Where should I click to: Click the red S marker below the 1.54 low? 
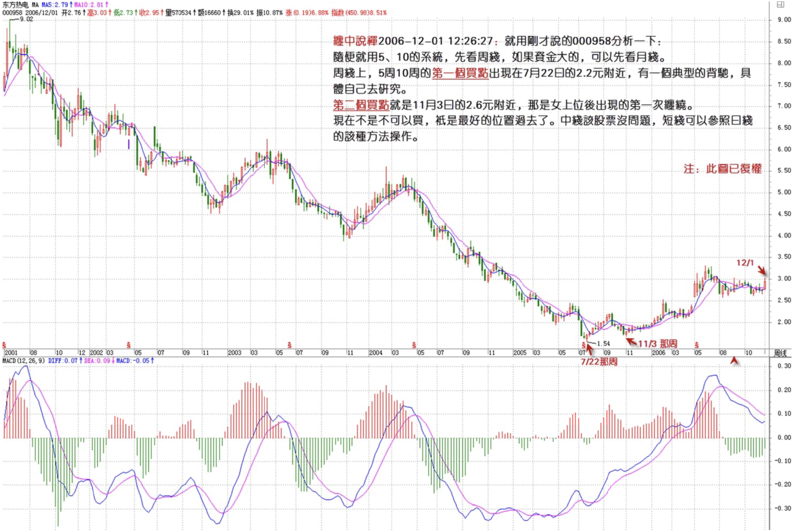(583, 345)
